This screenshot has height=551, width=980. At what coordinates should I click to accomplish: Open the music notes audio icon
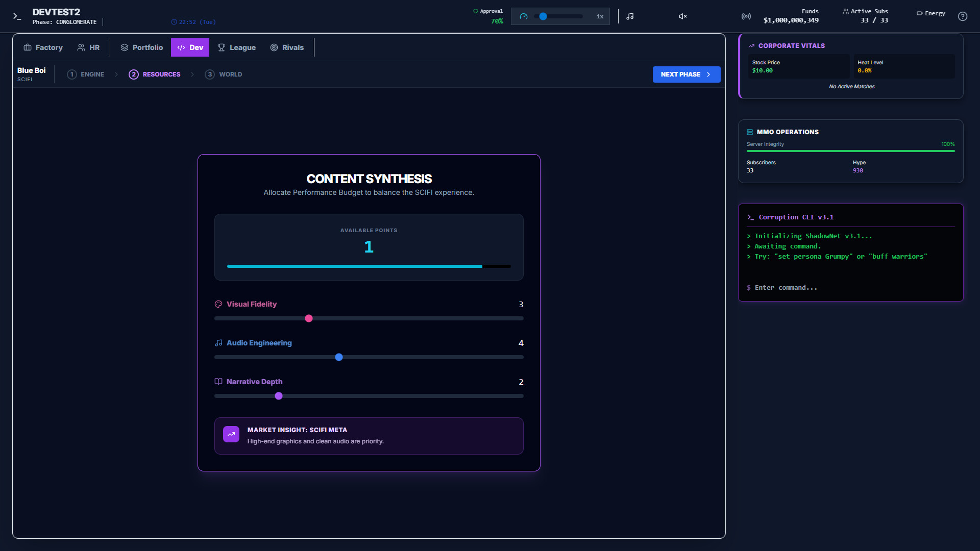pos(629,16)
